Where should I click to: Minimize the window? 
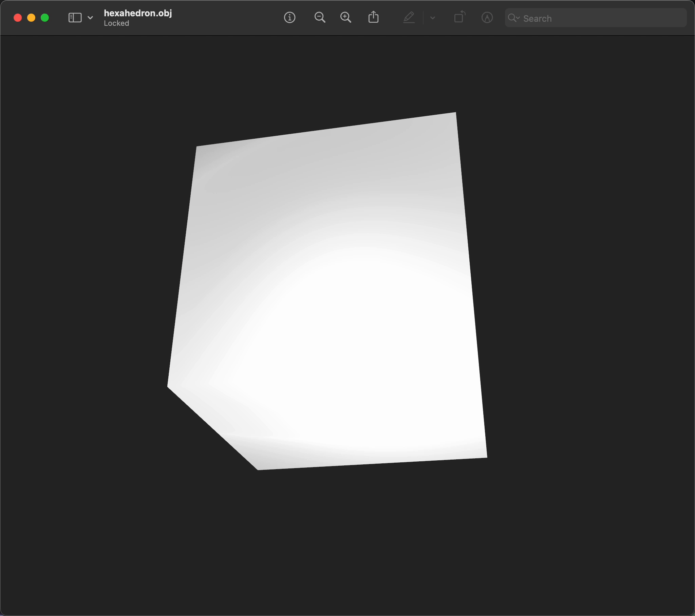click(31, 17)
